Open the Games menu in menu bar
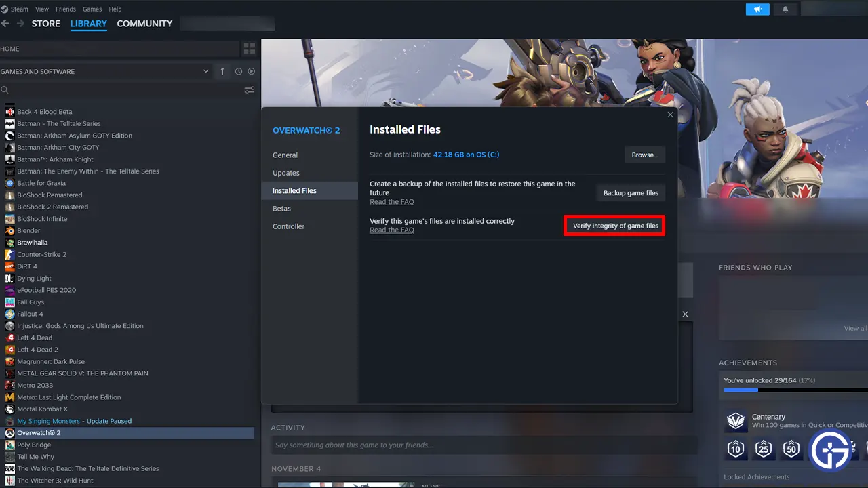The width and height of the screenshot is (868, 488). point(92,9)
